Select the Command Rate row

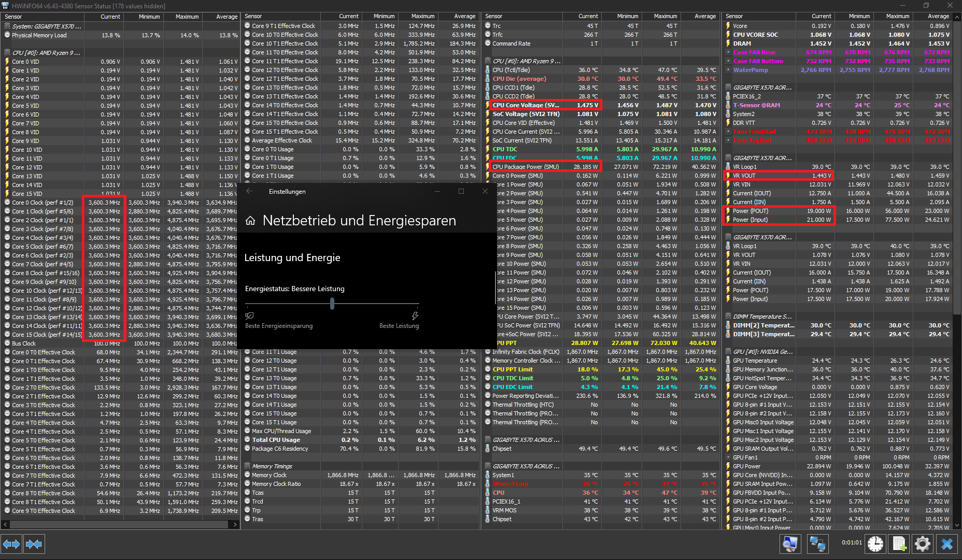pyautogui.click(x=601, y=44)
